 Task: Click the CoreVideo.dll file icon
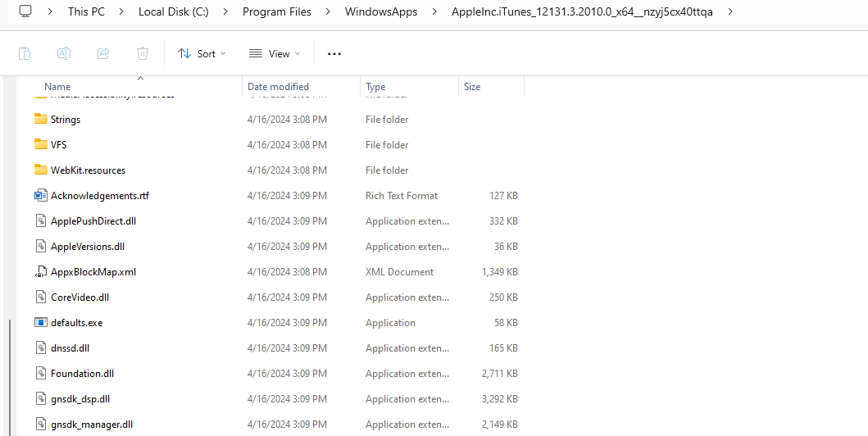(40, 297)
